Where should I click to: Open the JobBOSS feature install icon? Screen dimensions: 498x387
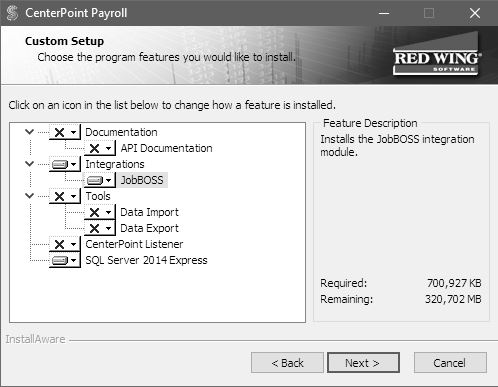pyautogui.click(x=100, y=180)
